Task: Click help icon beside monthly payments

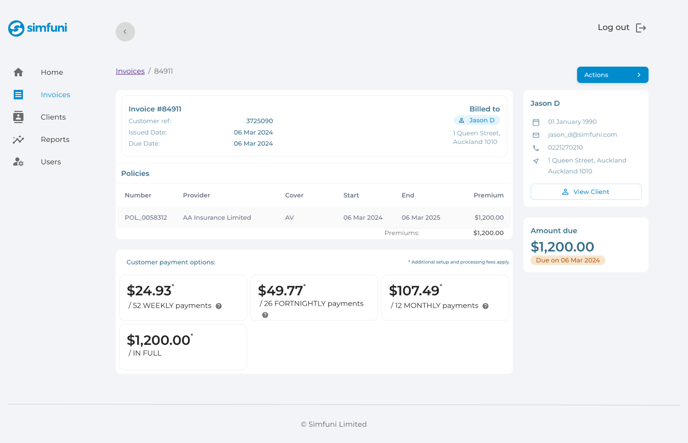Action: point(486,306)
